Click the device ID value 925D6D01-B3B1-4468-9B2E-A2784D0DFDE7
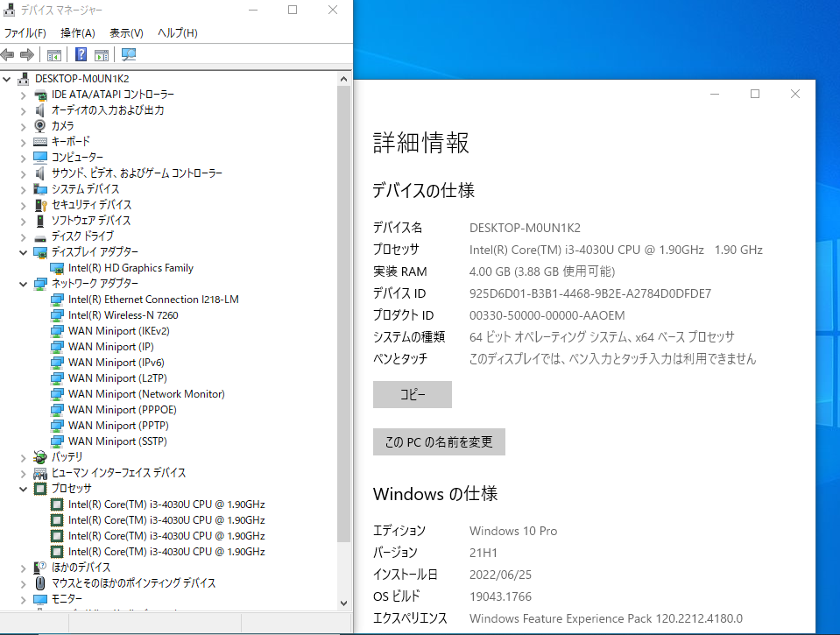The image size is (840, 635). pos(590,293)
